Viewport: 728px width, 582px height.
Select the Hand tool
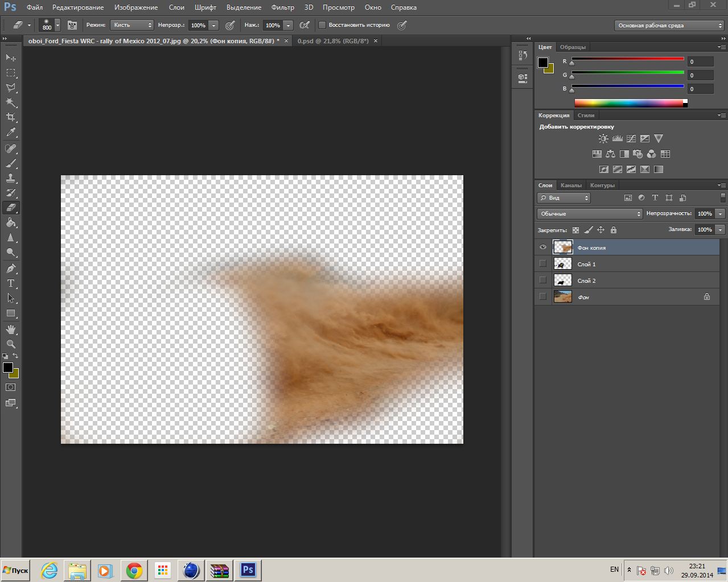click(x=11, y=329)
